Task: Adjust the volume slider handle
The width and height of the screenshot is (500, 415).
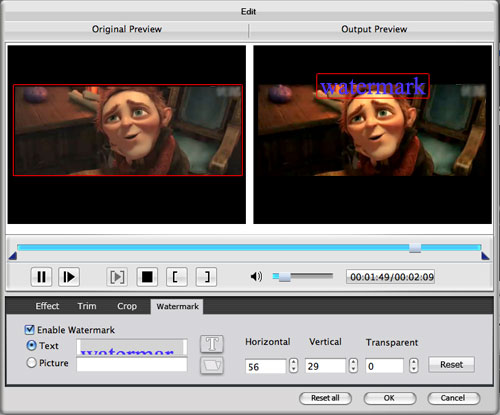Action: click(x=284, y=277)
